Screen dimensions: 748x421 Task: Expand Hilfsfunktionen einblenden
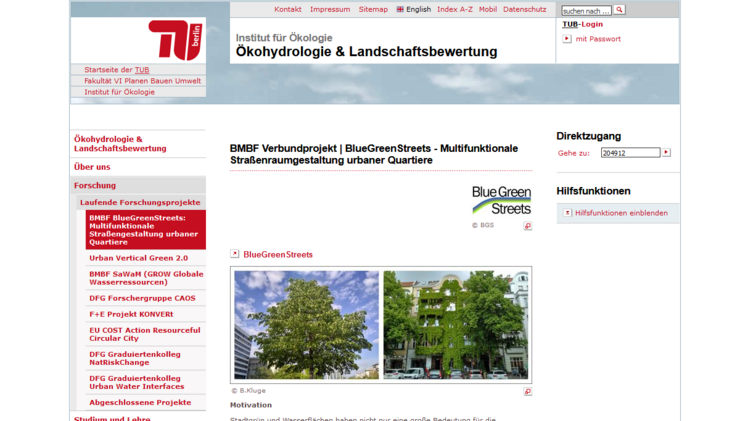[568, 213]
